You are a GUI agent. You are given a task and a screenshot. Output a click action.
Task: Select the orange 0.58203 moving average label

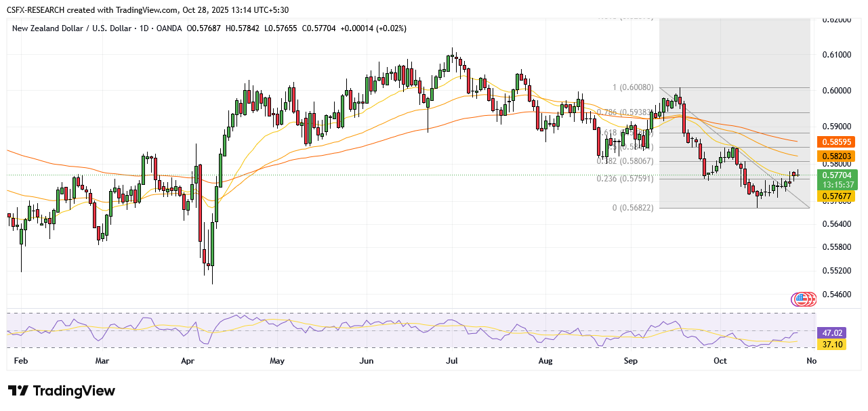840,156
